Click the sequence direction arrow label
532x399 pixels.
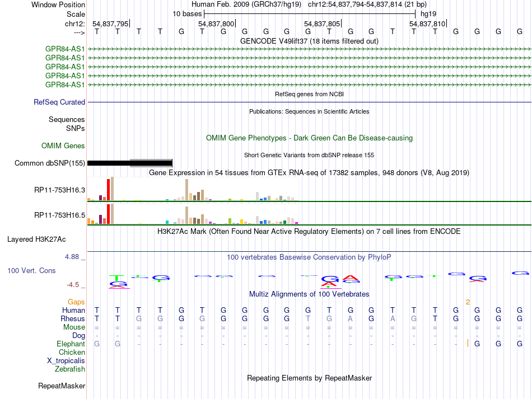pyautogui.click(x=80, y=32)
